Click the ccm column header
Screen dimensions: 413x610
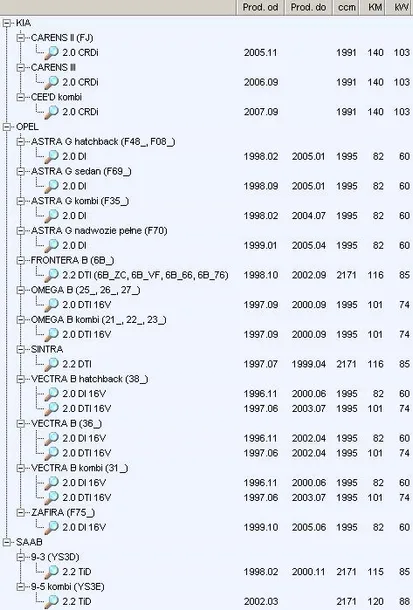click(346, 7)
